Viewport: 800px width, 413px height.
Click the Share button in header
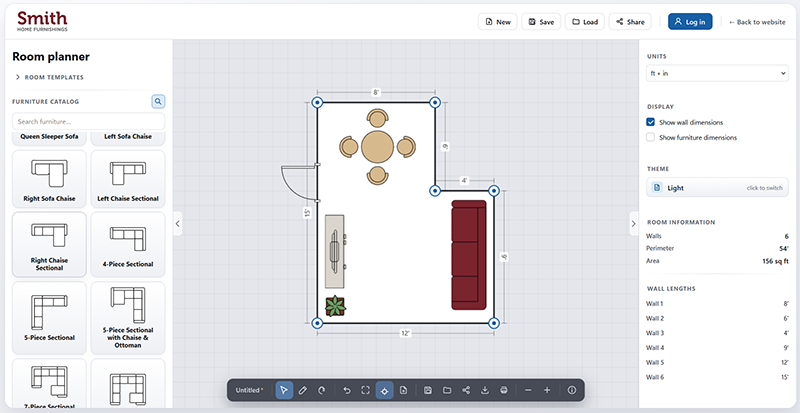pos(630,21)
